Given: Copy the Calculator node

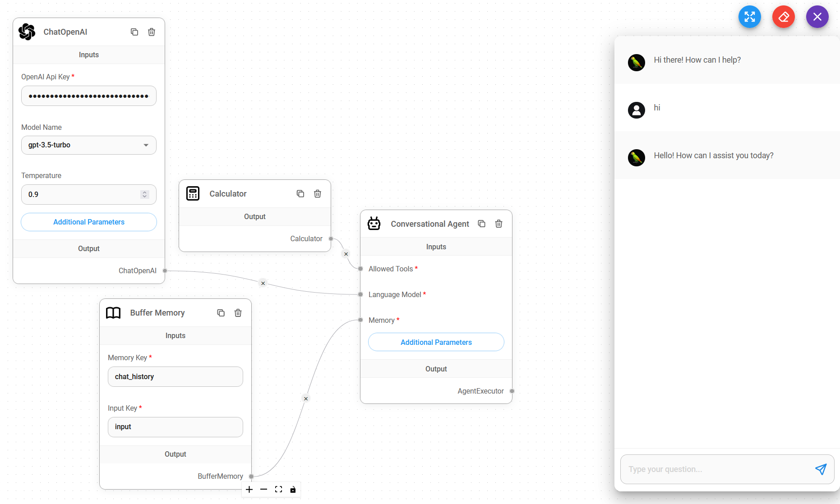Looking at the screenshot, I should 300,193.
